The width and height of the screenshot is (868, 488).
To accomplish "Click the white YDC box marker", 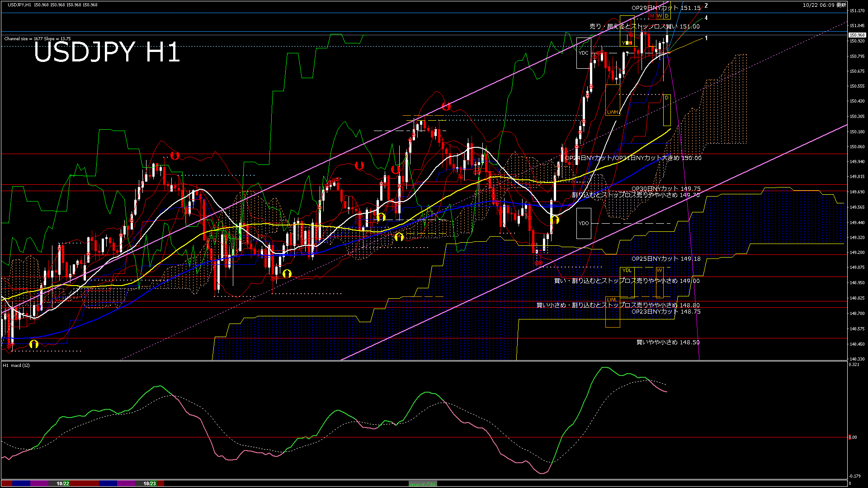I will (584, 53).
